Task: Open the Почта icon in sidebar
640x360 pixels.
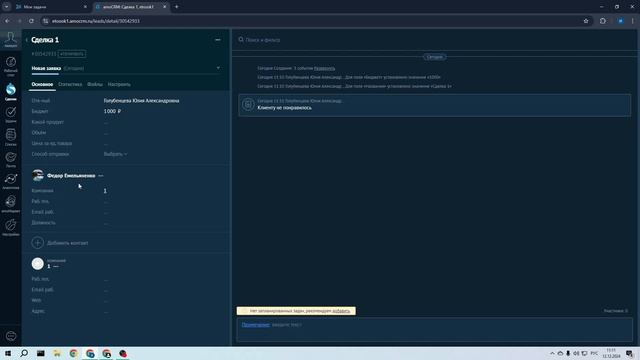Action: 11,157
